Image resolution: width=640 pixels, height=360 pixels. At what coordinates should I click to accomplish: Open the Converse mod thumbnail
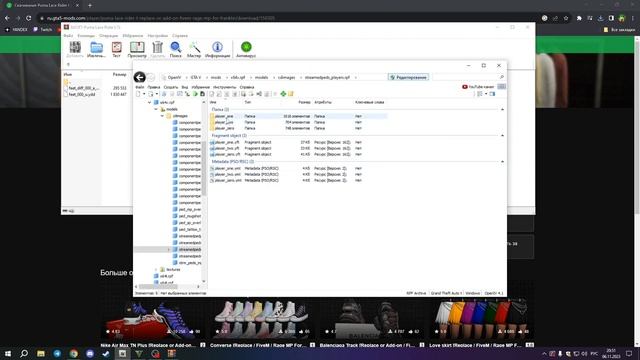click(x=262, y=319)
